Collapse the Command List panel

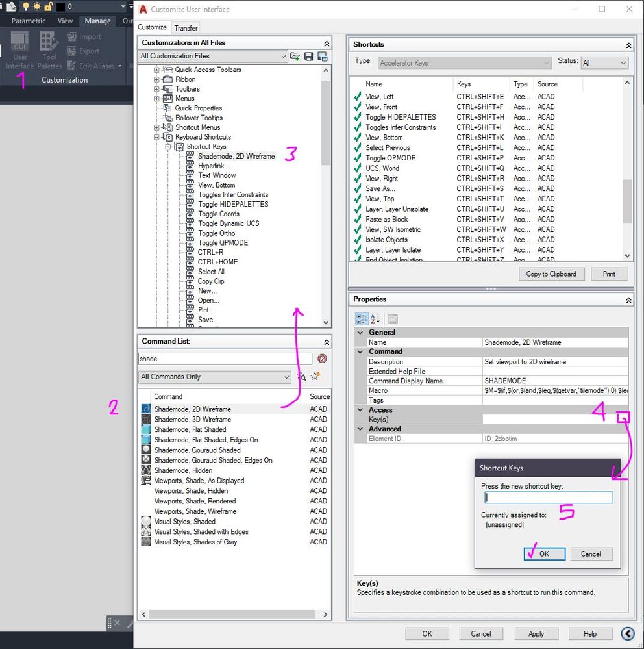327,342
